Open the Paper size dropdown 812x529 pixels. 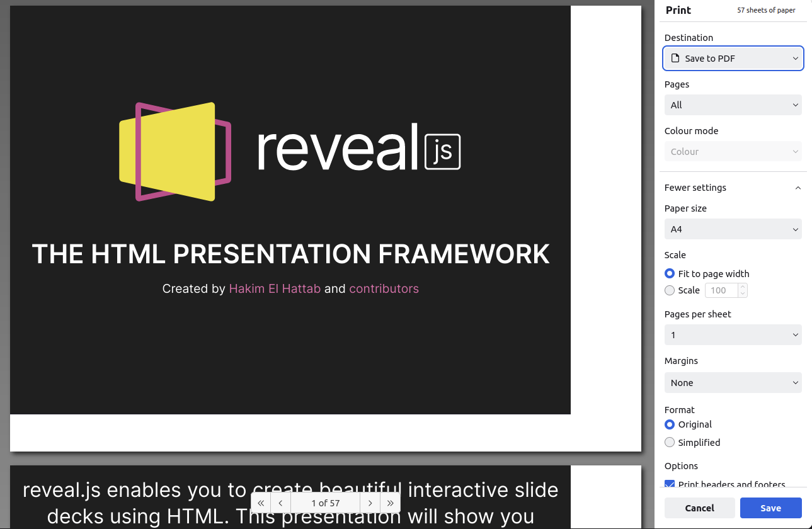733,229
